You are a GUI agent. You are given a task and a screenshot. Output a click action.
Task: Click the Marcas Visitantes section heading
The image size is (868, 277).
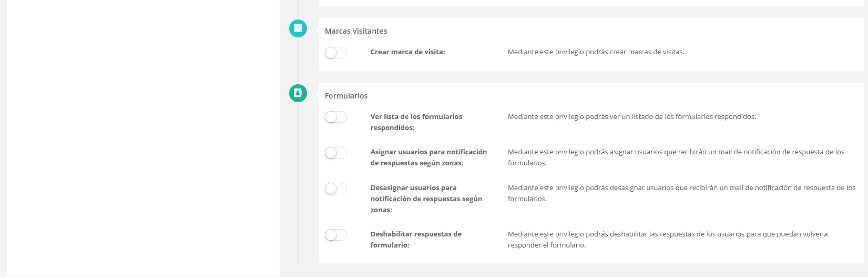(x=356, y=31)
